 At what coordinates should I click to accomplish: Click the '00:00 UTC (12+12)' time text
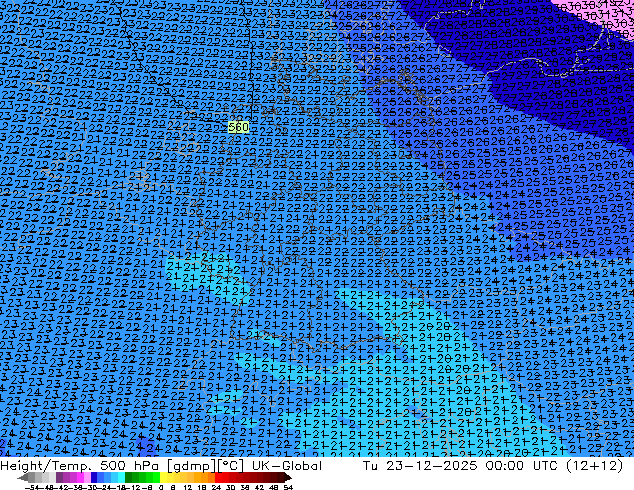click(x=554, y=465)
